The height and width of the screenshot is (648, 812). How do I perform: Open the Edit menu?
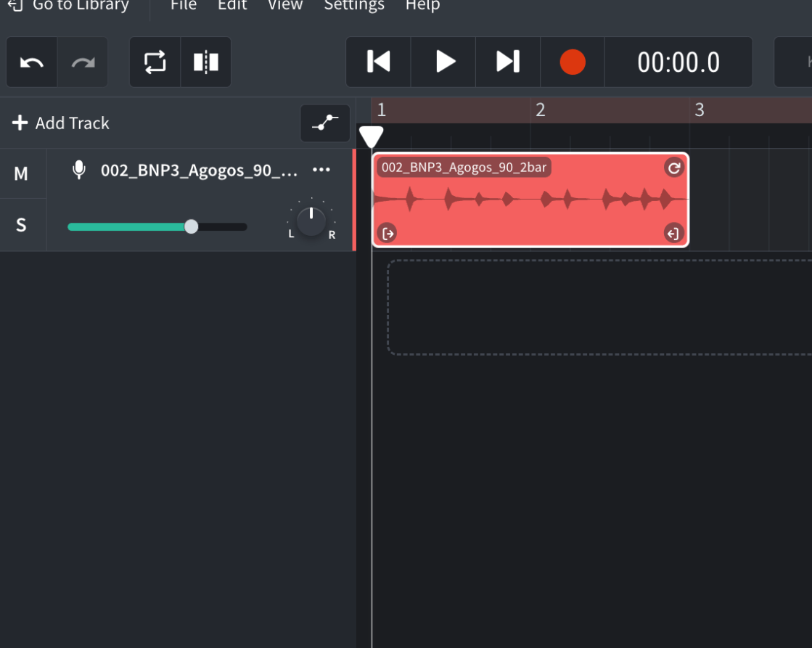pos(232,6)
